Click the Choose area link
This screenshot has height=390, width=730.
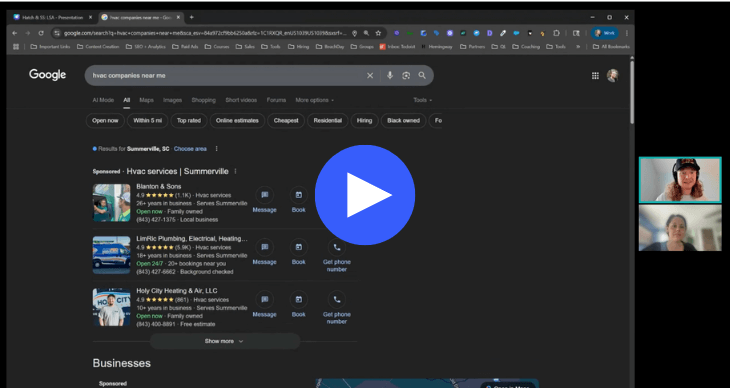(190, 149)
